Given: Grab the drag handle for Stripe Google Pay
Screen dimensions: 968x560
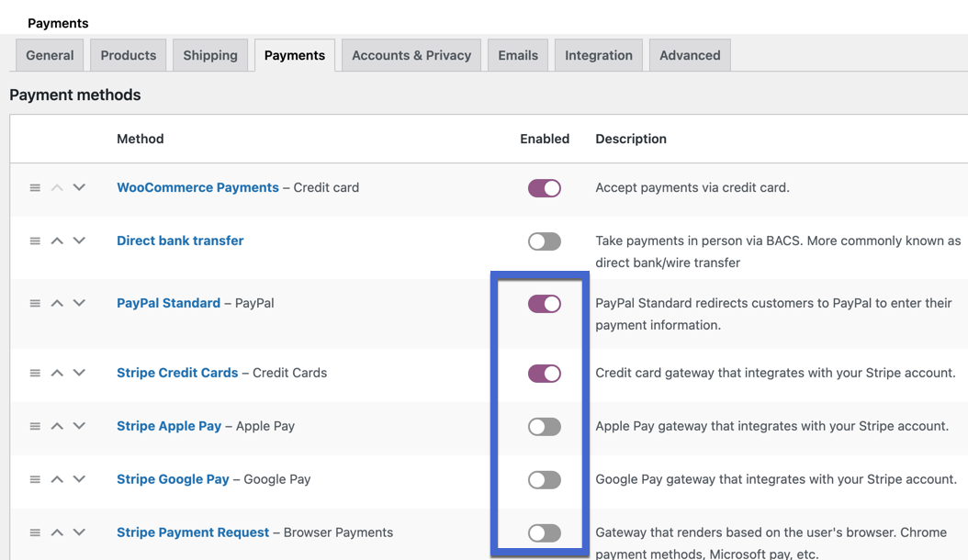Looking at the screenshot, I should point(35,479).
